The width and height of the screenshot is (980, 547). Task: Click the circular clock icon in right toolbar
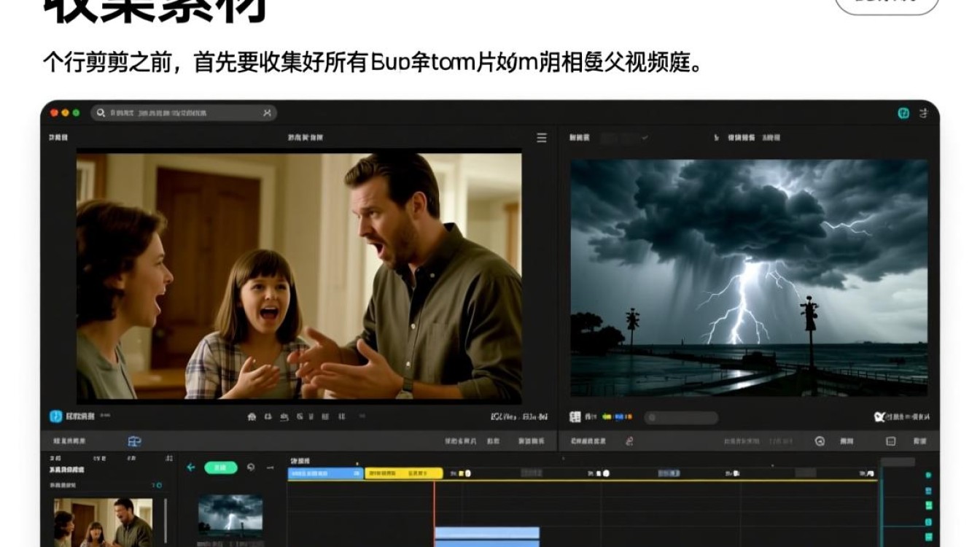point(820,441)
